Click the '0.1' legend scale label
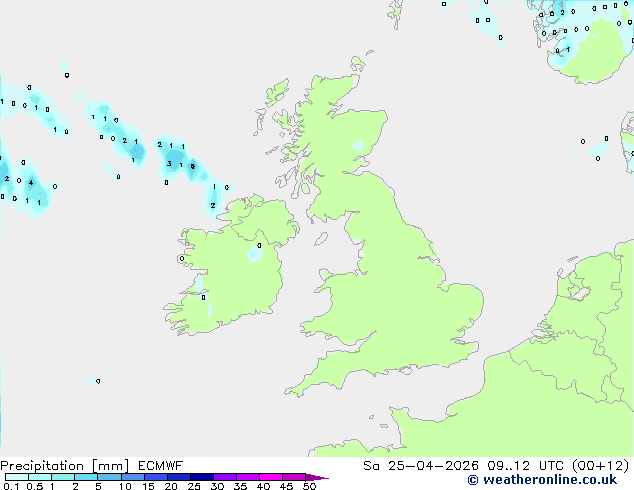The image size is (634, 490). coord(11,486)
